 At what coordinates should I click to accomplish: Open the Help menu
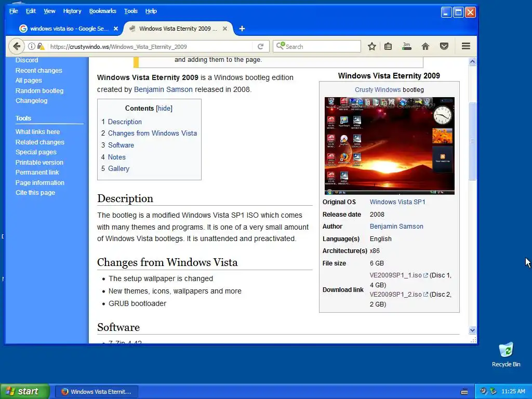click(x=151, y=11)
